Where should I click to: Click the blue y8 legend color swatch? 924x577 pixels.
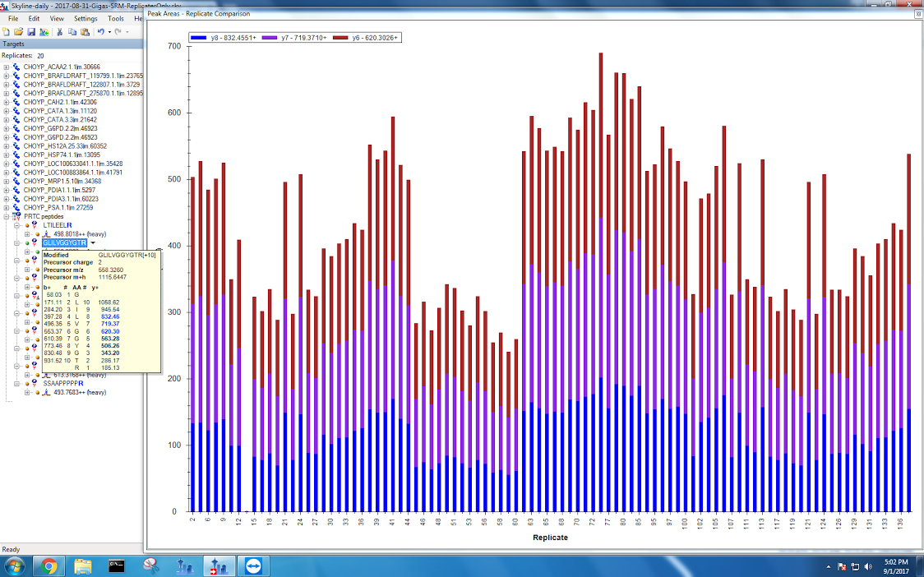(x=197, y=38)
